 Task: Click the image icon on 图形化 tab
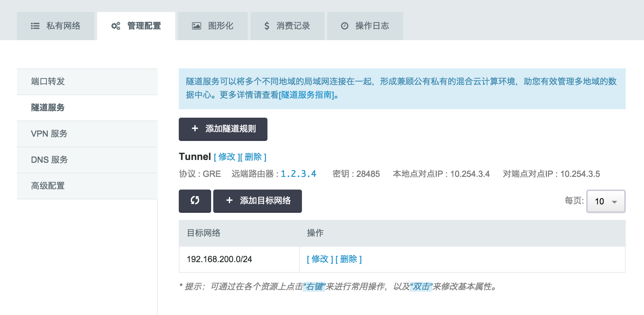tap(196, 26)
